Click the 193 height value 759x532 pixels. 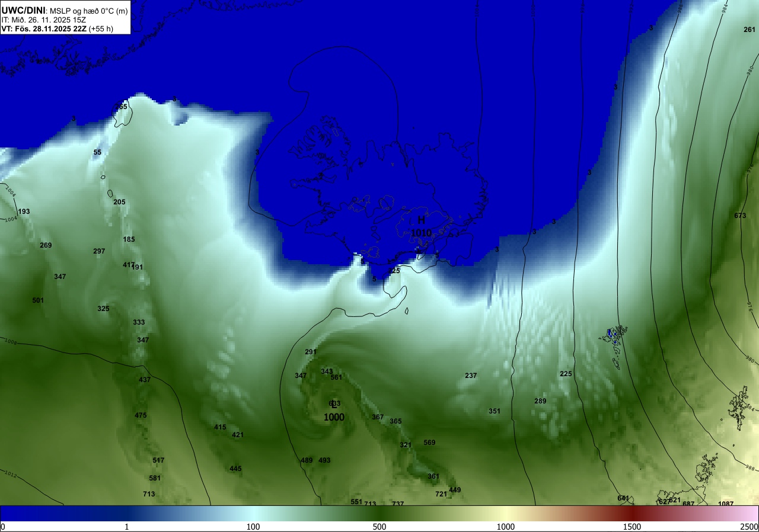(x=24, y=211)
